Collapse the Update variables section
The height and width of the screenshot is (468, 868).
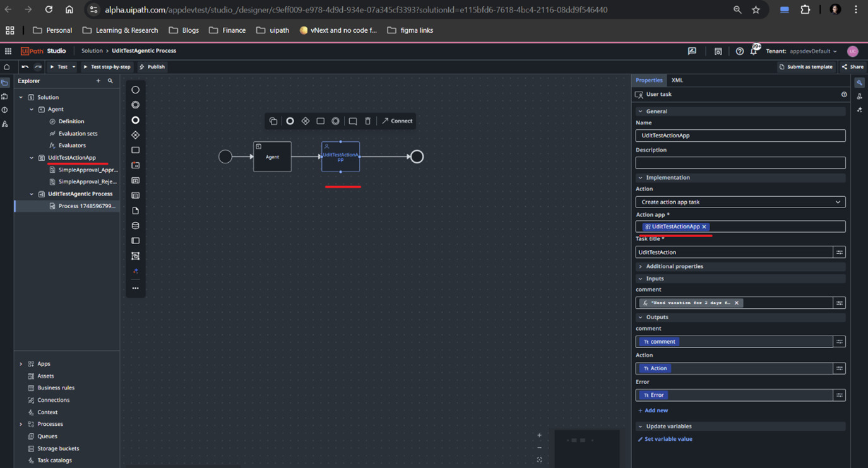[641, 426]
